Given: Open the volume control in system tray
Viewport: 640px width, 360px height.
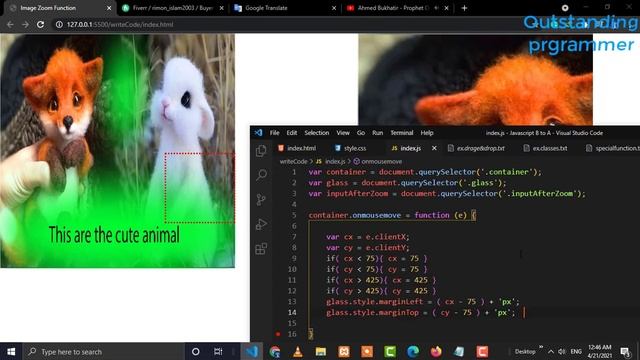Looking at the screenshot, I should (x=562, y=351).
